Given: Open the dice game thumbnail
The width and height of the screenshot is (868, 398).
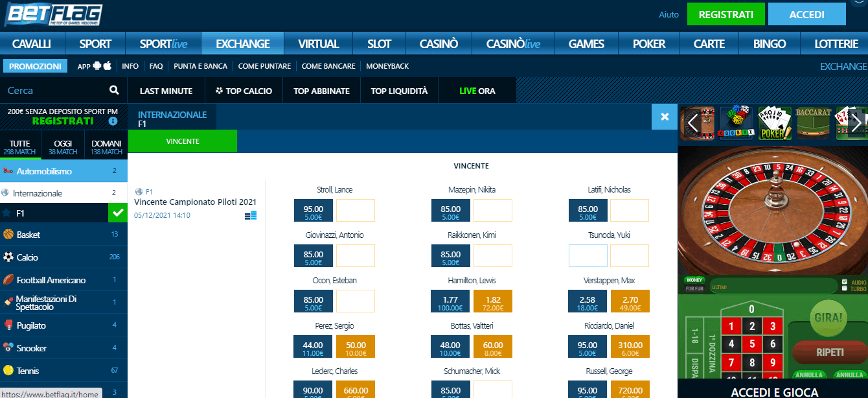Looking at the screenshot, I should [737, 123].
